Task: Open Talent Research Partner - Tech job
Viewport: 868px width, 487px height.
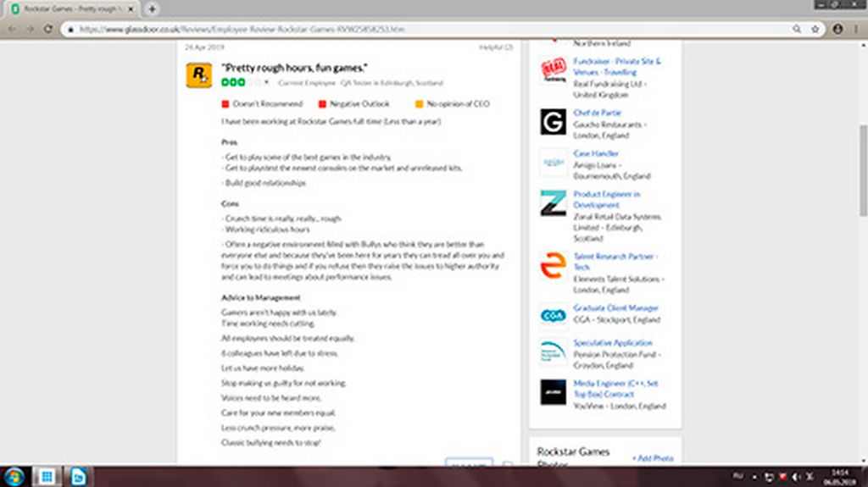Action: tap(615, 261)
